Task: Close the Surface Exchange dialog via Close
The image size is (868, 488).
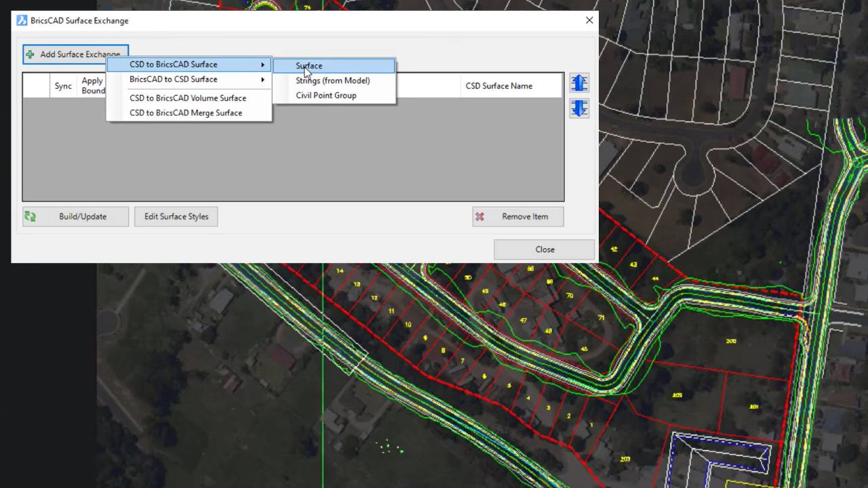Action: [545, 249]
